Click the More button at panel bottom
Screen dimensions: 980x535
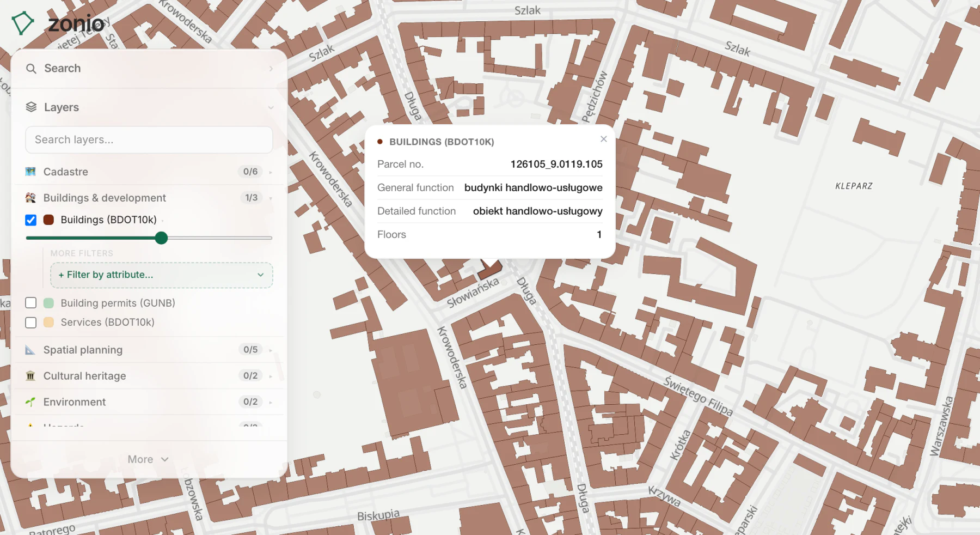(148, 459)
